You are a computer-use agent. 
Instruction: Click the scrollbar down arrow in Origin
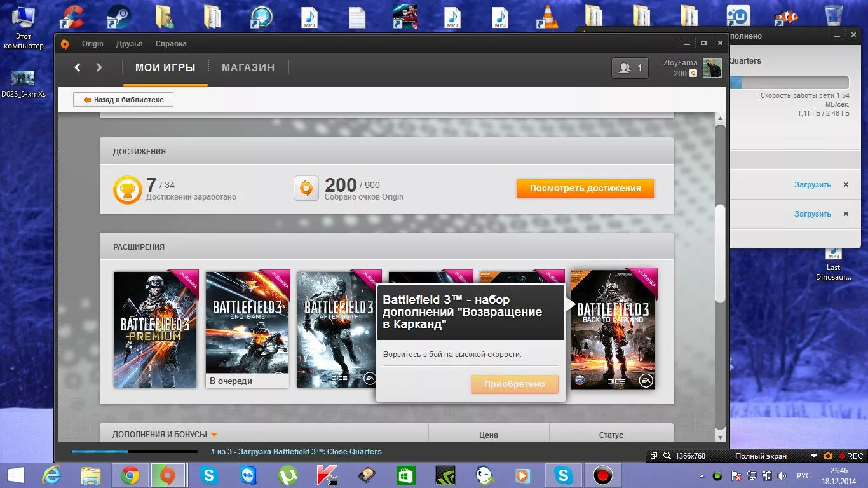click(x=720, y=437)
